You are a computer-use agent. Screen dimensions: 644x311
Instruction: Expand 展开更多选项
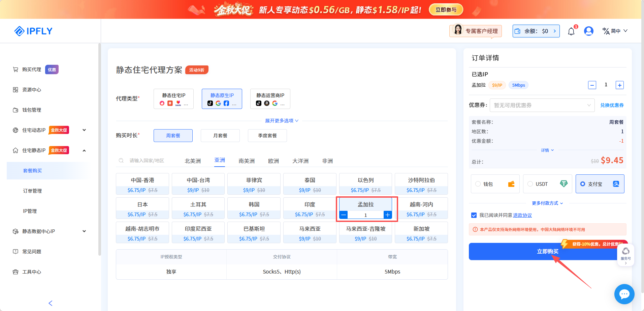tap(282, 121)
